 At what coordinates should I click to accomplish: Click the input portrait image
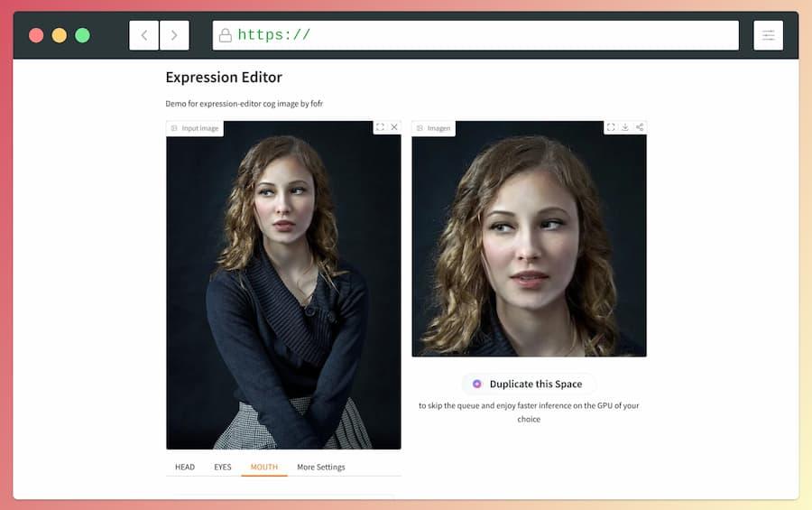(x=283, y=289)
